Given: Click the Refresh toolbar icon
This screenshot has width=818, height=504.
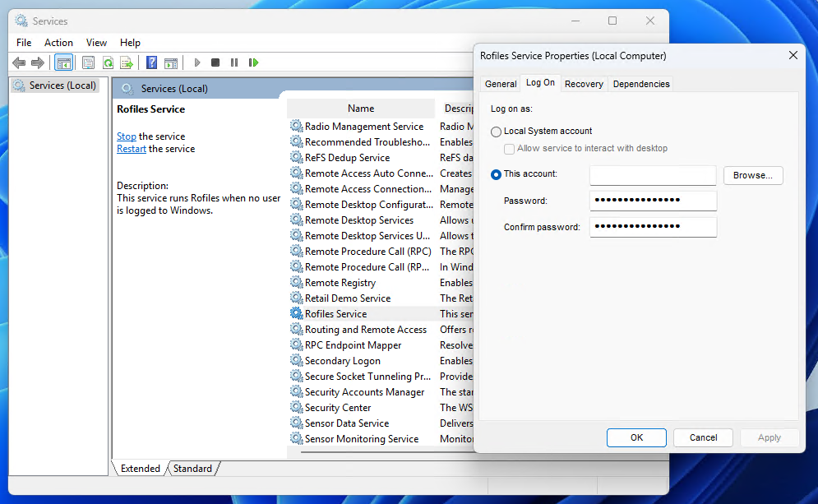Looking at the screenshot, I should click(x=108, y=63).
